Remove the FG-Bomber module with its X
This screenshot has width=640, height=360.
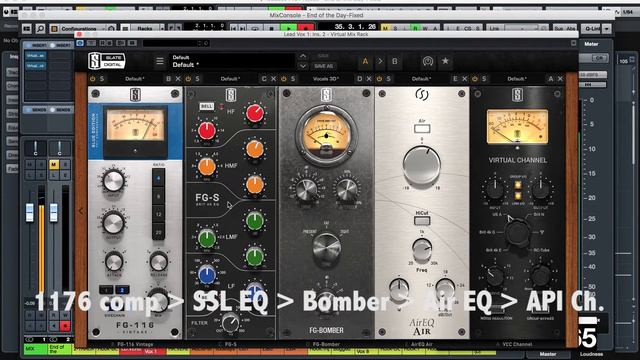(x=369, y=79)
